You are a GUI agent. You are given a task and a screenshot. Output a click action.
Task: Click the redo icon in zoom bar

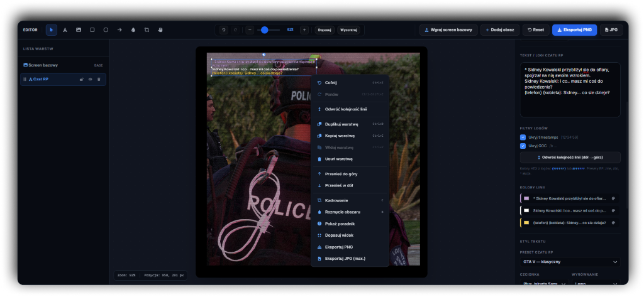tap(235, 30)
